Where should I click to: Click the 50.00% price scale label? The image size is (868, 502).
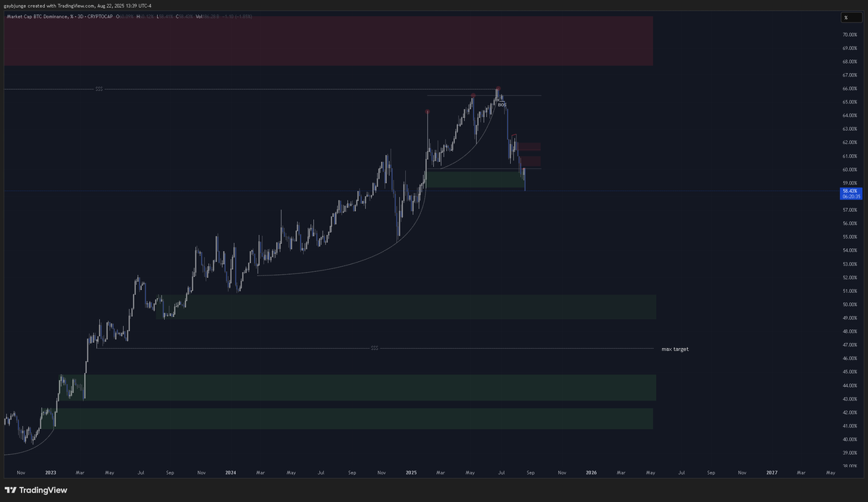point(850,304)
